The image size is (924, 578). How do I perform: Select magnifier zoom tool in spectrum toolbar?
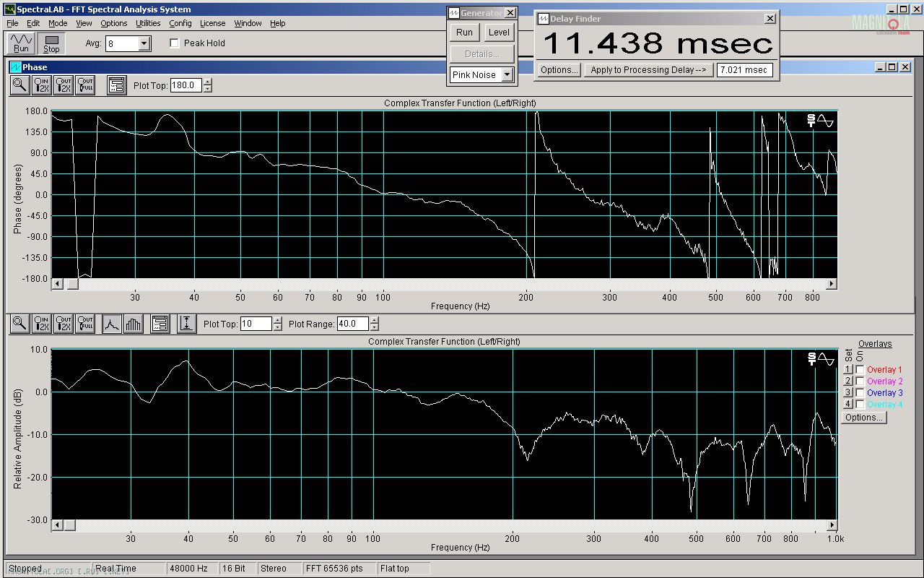20,324
